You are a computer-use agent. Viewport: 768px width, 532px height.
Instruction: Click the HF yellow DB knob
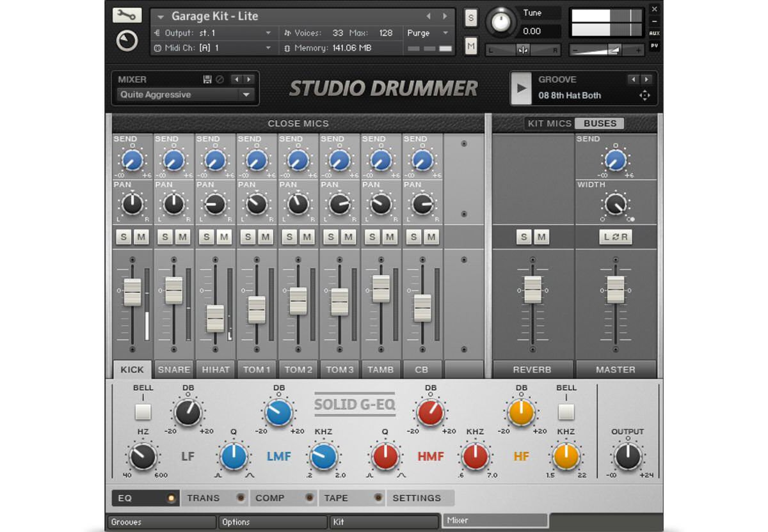pos(521,412)
